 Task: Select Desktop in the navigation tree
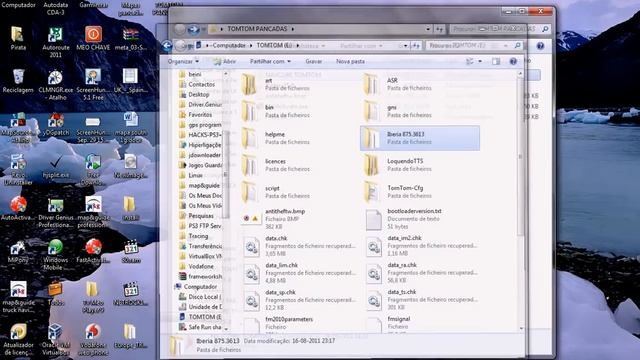(x=199, y=95)
